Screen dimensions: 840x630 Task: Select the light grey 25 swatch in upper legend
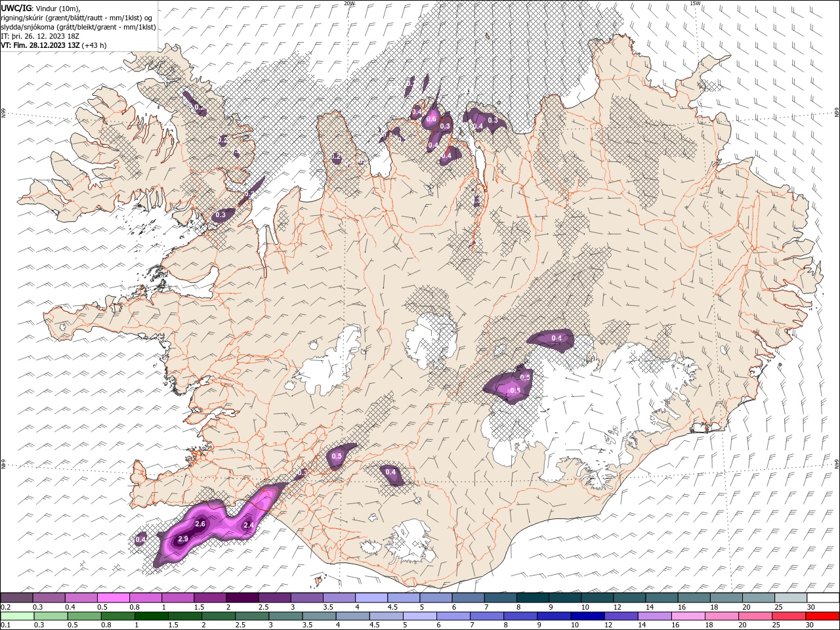pos(790,597)
